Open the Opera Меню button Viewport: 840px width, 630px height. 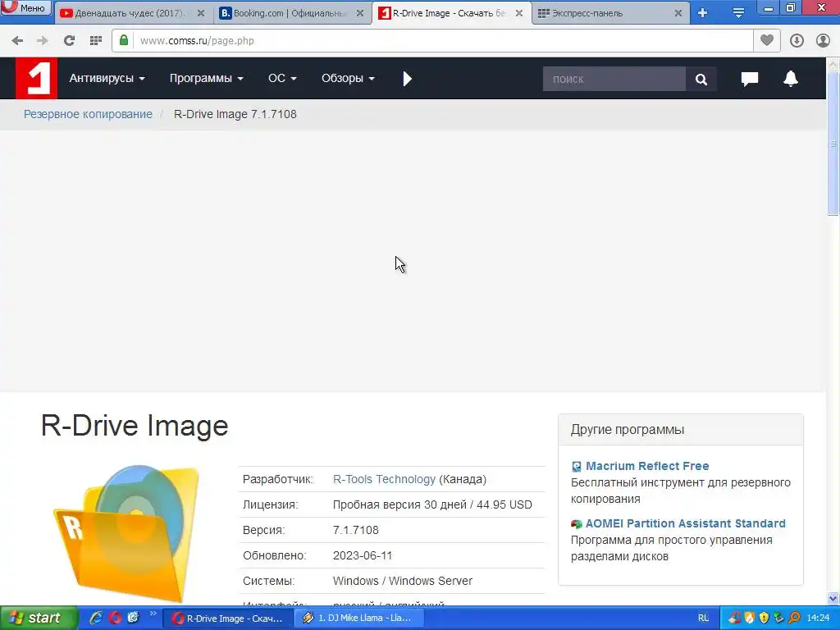coord(25,7)
